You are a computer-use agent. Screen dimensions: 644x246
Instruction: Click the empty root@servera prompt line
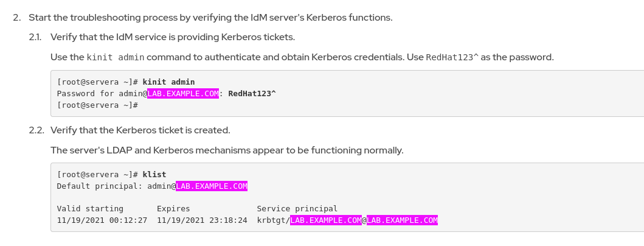point(97,105)
